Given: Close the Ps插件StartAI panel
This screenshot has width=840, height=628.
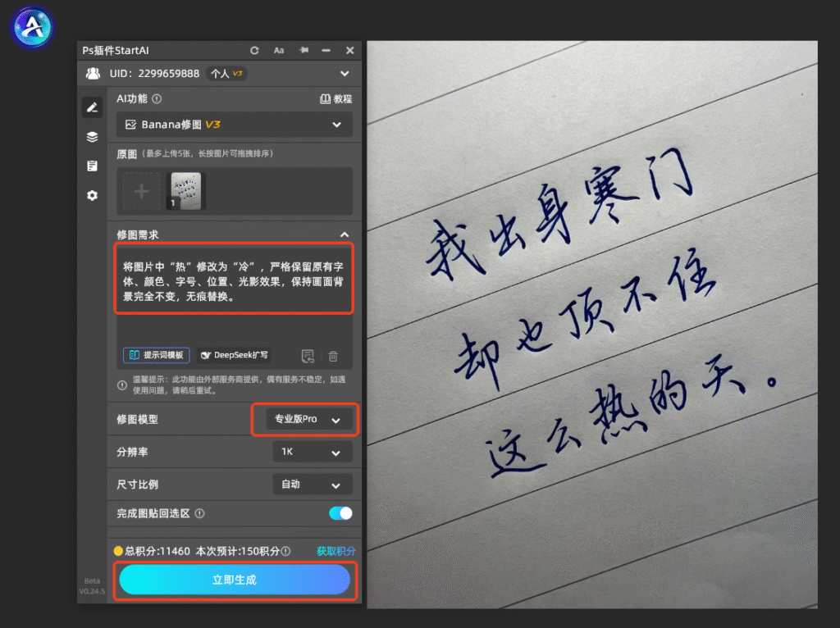Looking at the screenshot, I should (349, 50).
